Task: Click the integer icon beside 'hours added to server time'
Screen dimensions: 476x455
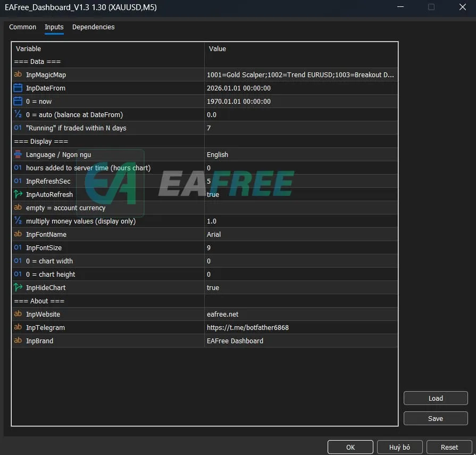Action: (18, 168)
